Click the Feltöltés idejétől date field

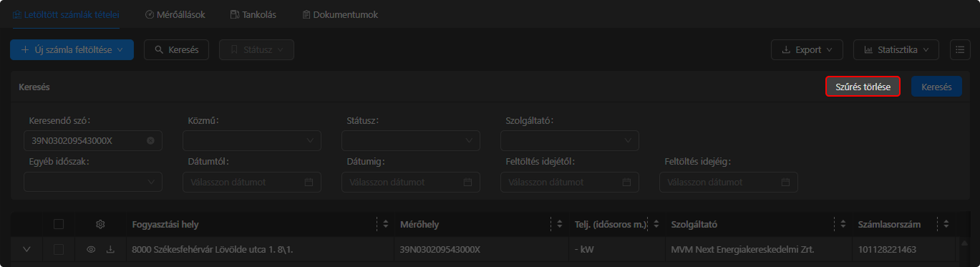click(570, 183)
